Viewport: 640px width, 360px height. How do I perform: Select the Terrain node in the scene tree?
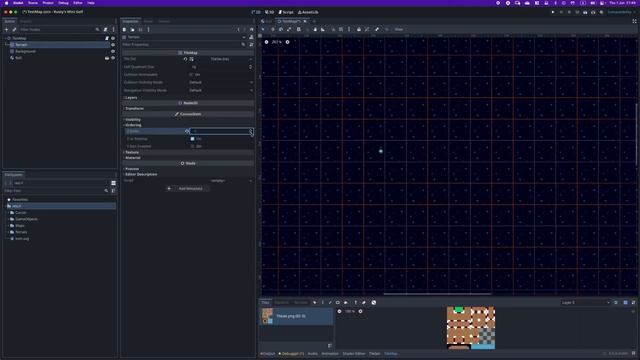[x=21, y=44]
